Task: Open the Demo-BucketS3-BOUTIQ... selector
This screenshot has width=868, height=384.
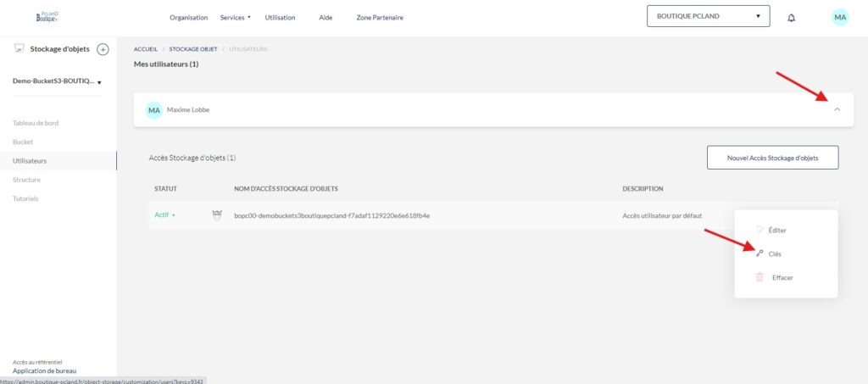Action: coord(57,81)
